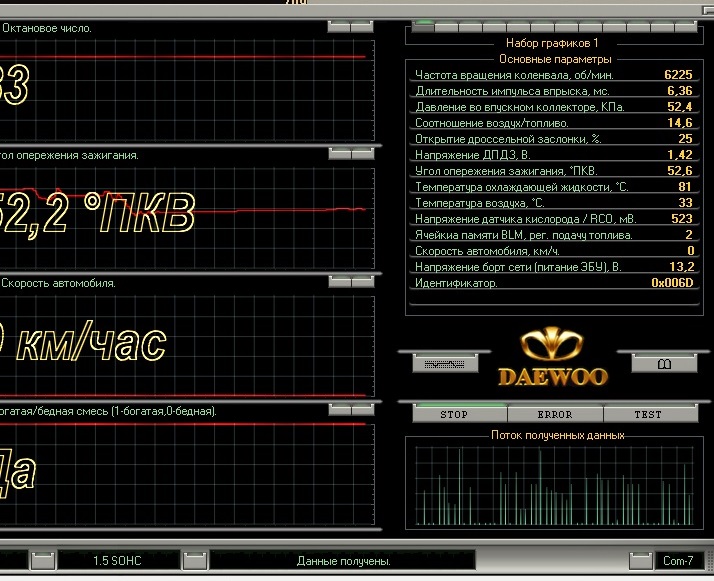Click the rich/lean mixture graph area
714x581 pixels.
pyautogui.click(x=187, y=474)
